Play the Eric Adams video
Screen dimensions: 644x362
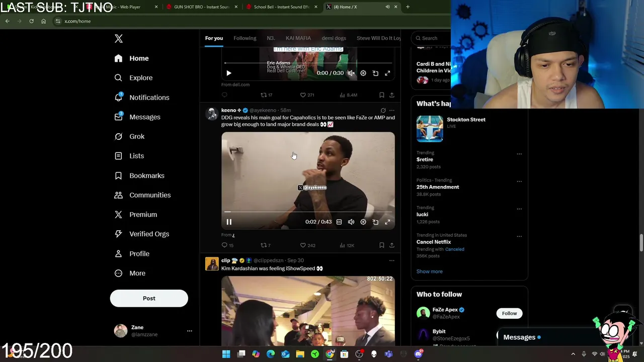coord(229,73)
